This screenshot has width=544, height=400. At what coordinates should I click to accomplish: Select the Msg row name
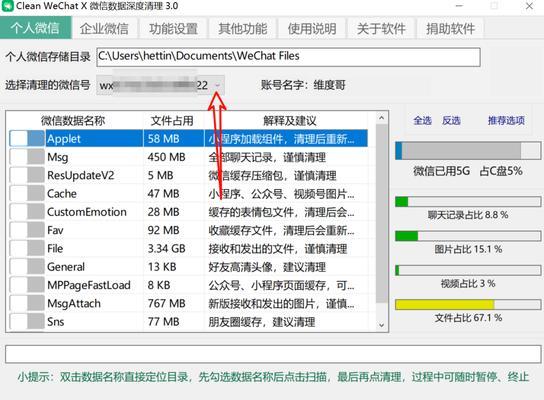[58, 157]
